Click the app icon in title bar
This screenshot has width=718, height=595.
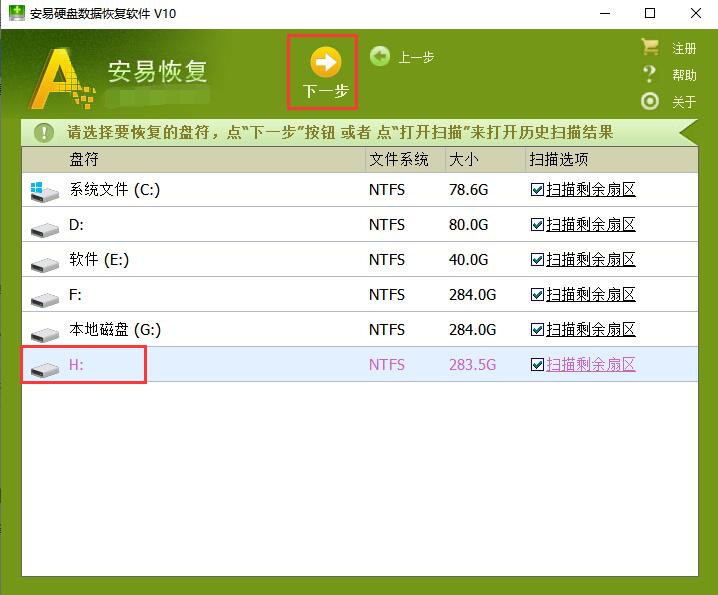click(17, 13)
